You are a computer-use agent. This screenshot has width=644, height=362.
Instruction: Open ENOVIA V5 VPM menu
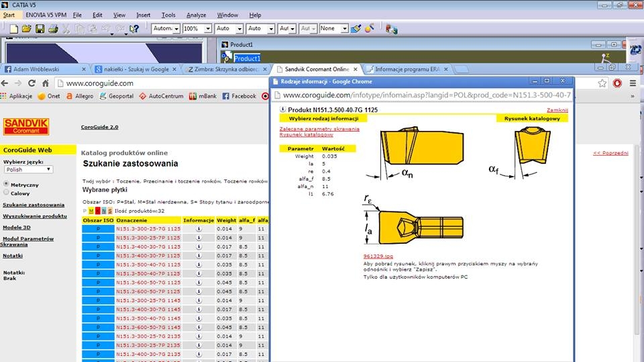46,15
